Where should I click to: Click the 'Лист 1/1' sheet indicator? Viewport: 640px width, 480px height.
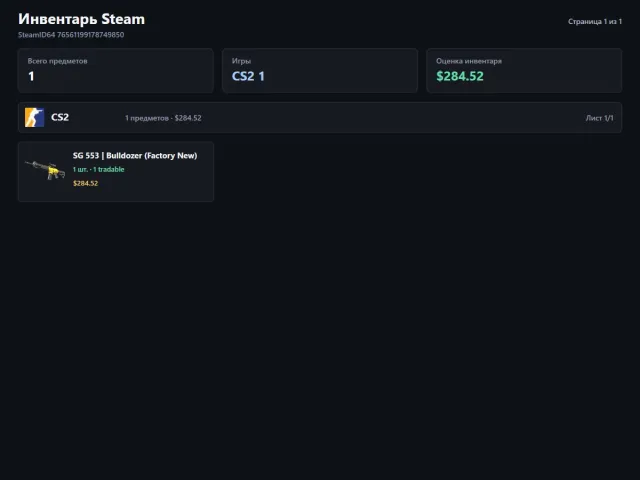599,118
